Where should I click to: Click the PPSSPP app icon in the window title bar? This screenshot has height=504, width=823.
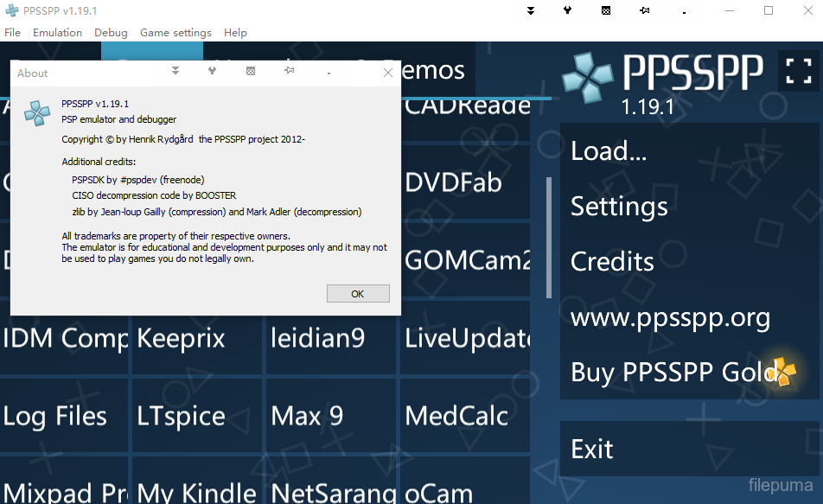(10, 11)
